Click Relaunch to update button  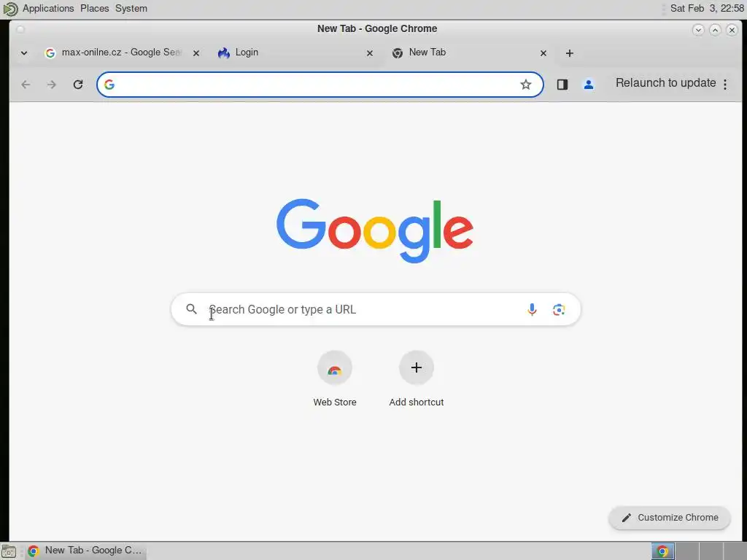665,83
